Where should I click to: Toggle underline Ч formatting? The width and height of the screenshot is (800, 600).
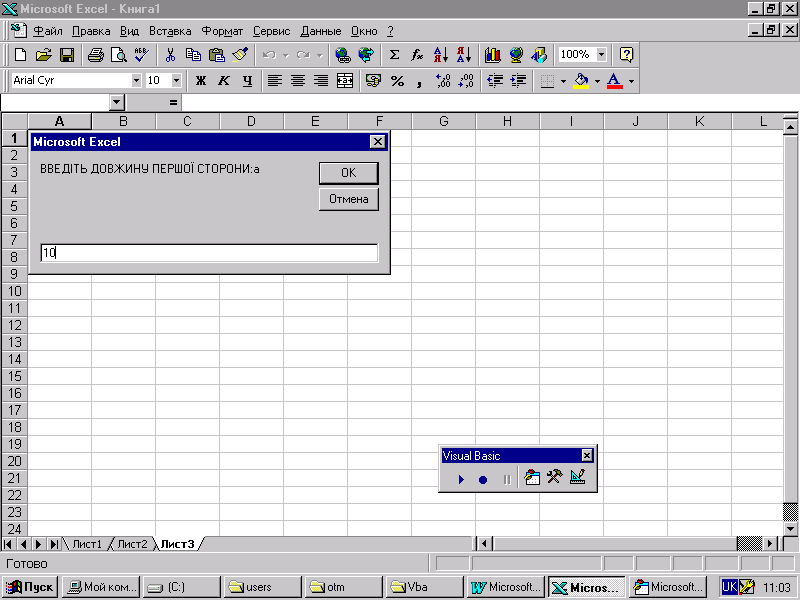tap(247, 81)
